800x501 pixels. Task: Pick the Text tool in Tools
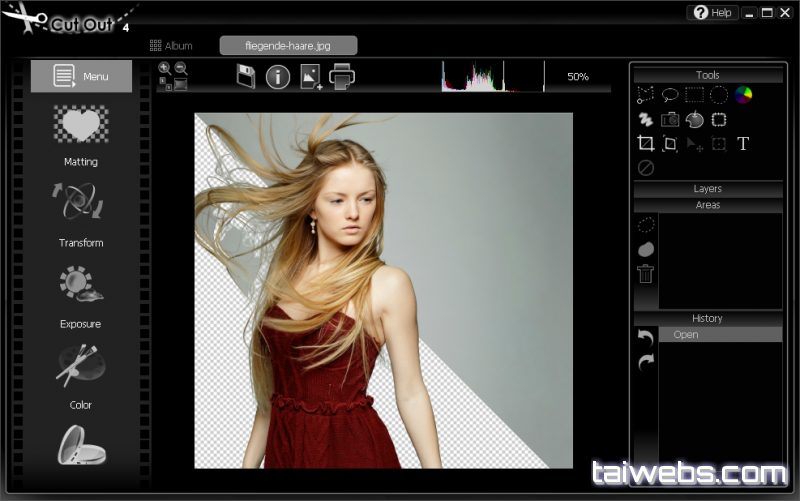[743, 144]
